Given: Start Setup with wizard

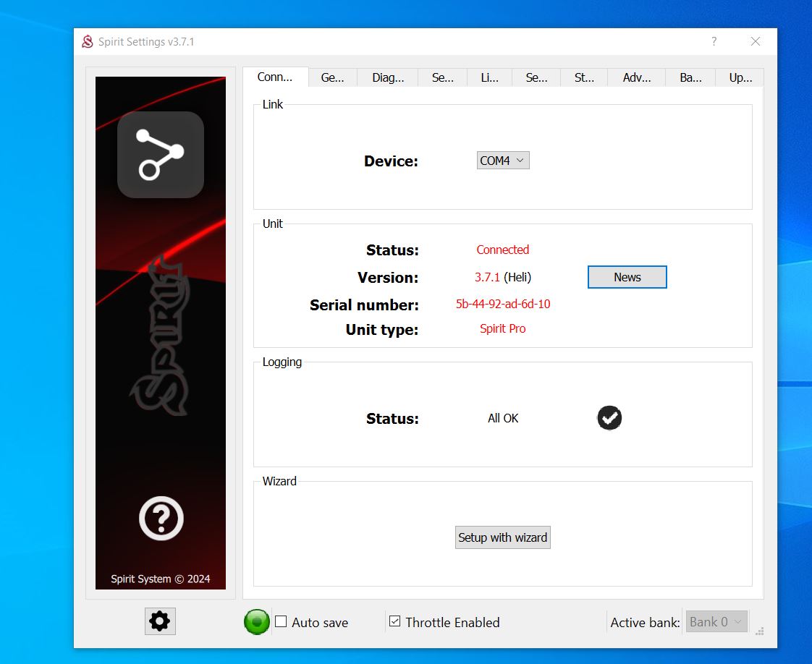Looking at the screenshot, I should [503, 537].
